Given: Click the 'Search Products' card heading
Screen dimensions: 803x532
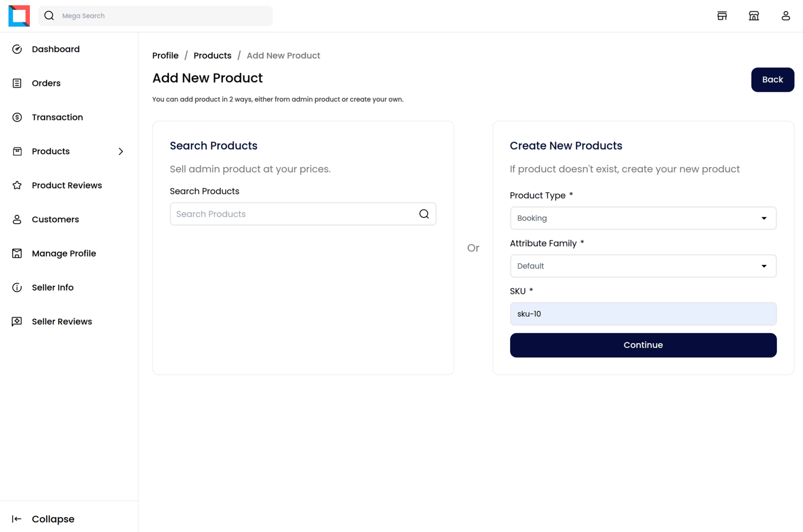Looking at the screenshot, I should [214, 146].
